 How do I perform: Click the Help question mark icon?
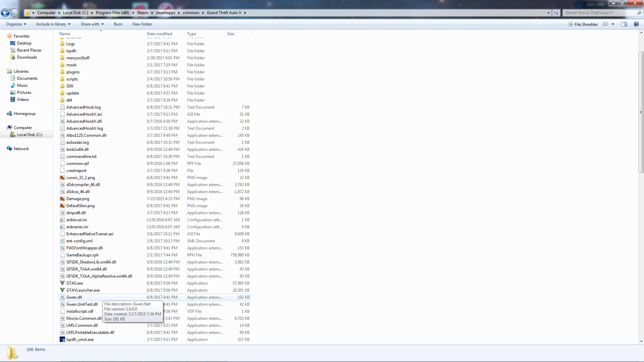point(636,24)
